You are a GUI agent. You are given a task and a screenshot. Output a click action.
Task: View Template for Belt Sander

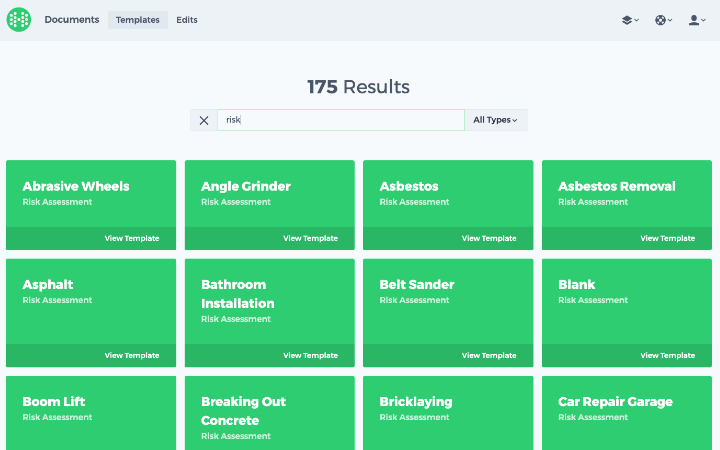click(x=489, y=355)
